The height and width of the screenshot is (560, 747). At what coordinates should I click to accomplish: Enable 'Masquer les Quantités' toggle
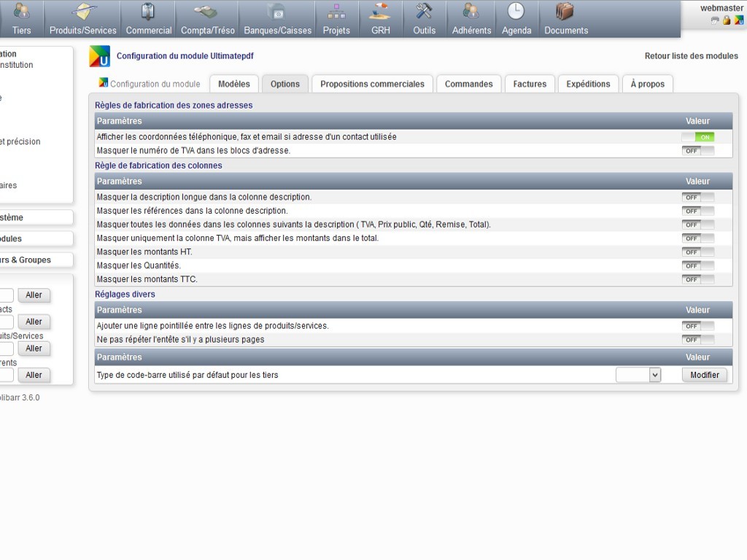(x=698, y=265)
